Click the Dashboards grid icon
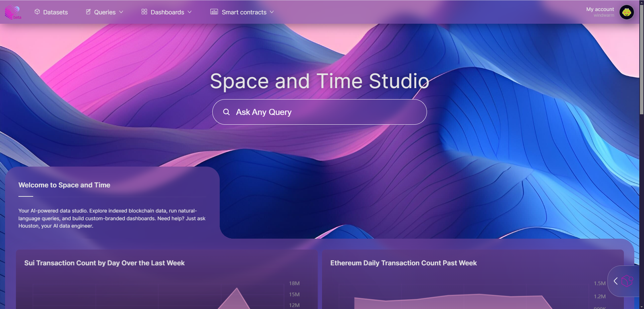This screenshot has width=644, height=309. pos(144,12)
